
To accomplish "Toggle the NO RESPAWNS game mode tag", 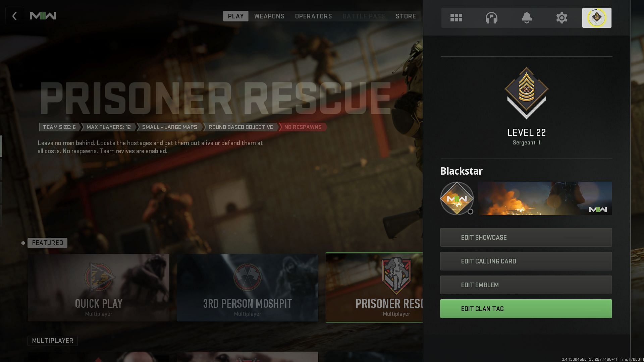I will (303, 127).
